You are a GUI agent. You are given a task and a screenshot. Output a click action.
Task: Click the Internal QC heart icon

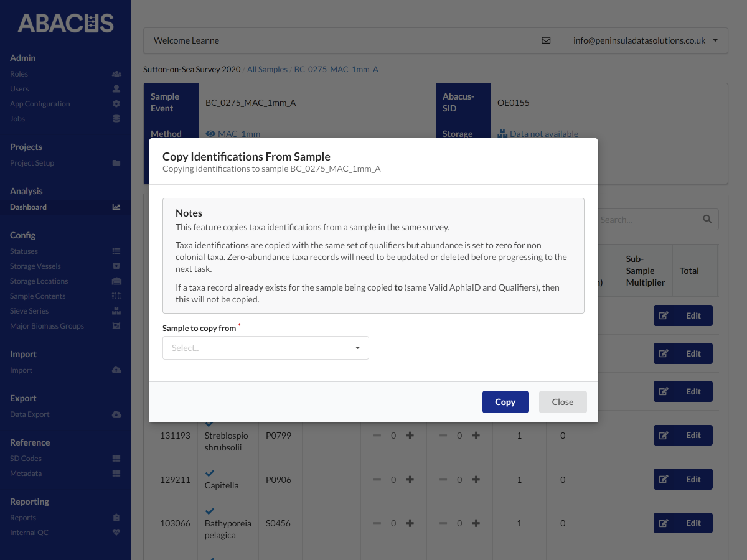[116, 532]
